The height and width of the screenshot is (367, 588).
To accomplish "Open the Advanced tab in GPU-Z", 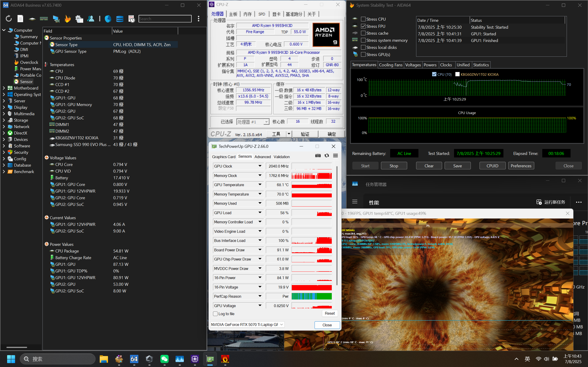I will pos(262,157).
